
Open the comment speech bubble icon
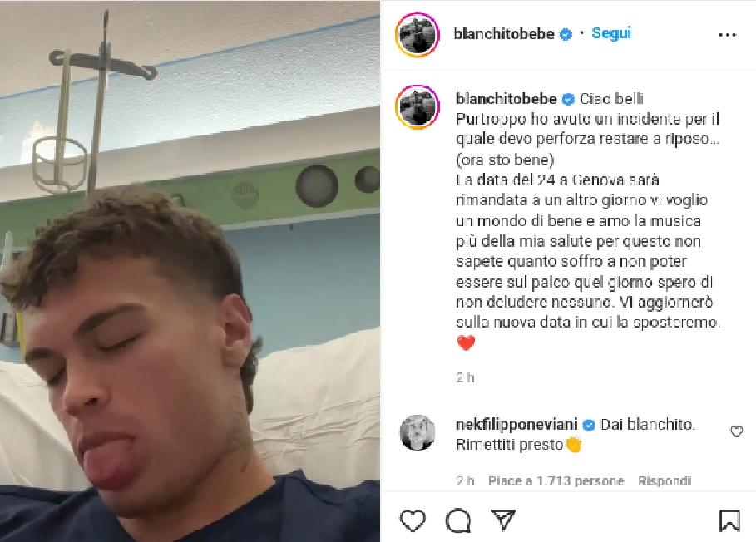pyautogui.click(x=458, y=520)
